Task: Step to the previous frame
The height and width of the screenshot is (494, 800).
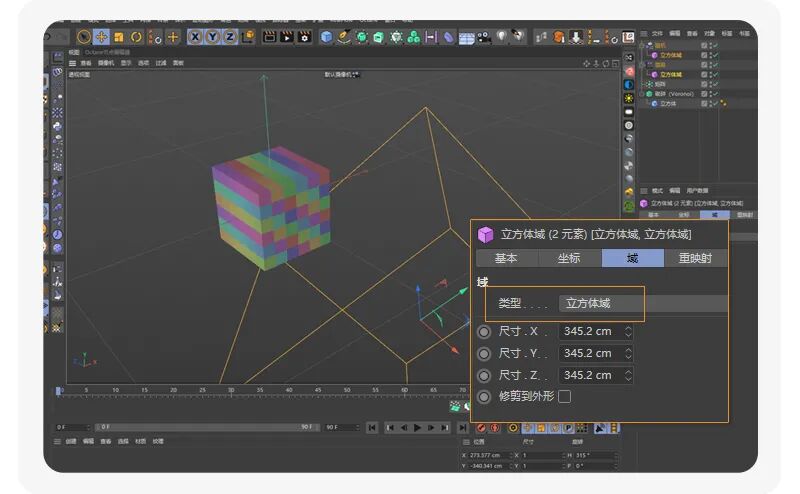Action: coord(404,428)
